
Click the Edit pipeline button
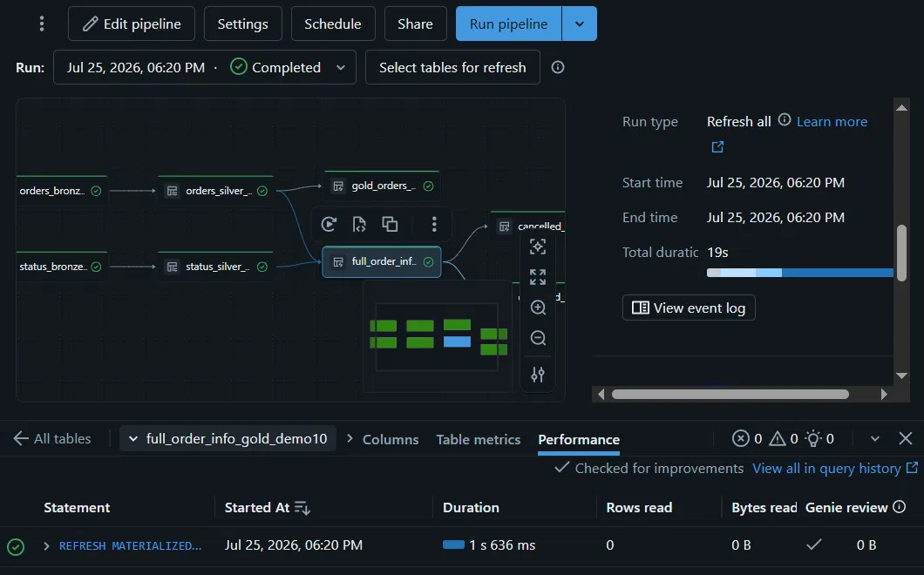[132, 24]
